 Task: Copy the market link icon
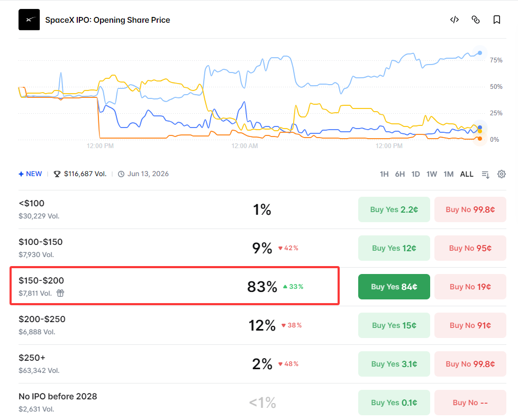(475, 20)
